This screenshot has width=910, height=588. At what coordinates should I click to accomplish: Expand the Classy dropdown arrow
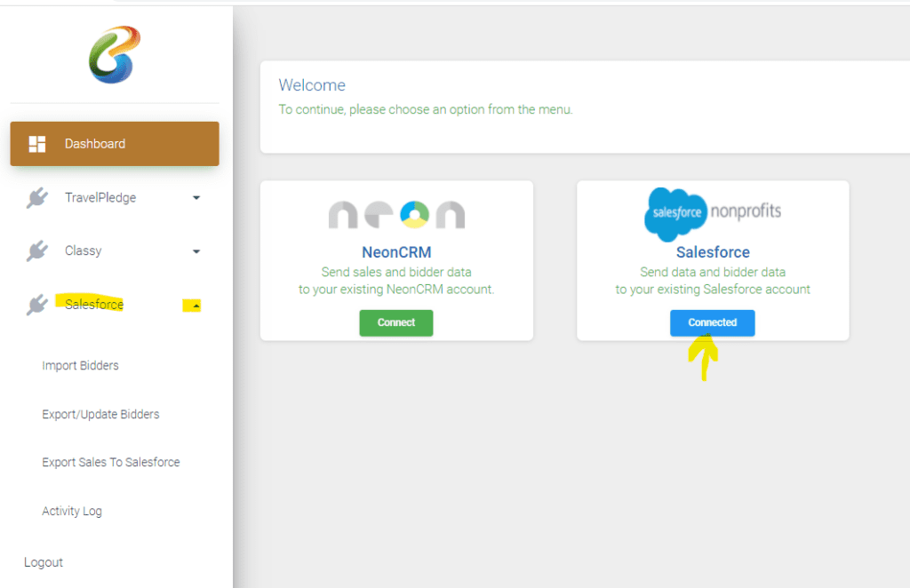196,251
